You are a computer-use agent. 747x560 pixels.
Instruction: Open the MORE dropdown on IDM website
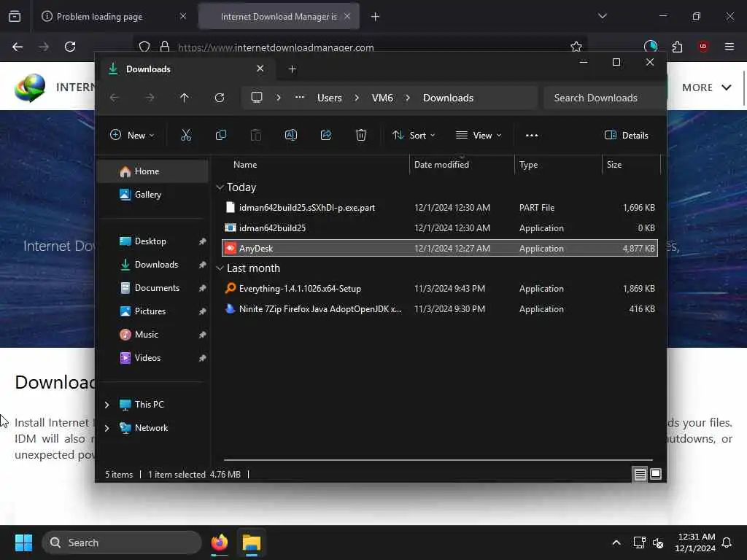click(x=706, y=87)
